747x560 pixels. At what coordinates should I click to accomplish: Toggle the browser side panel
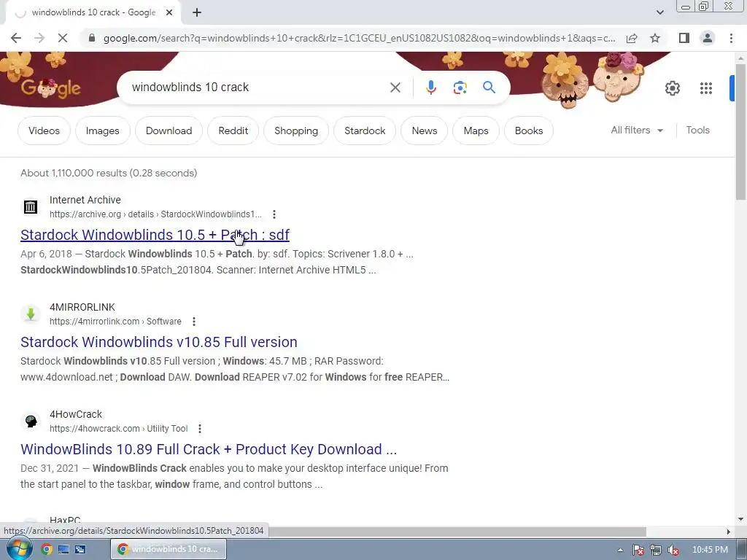684,38
